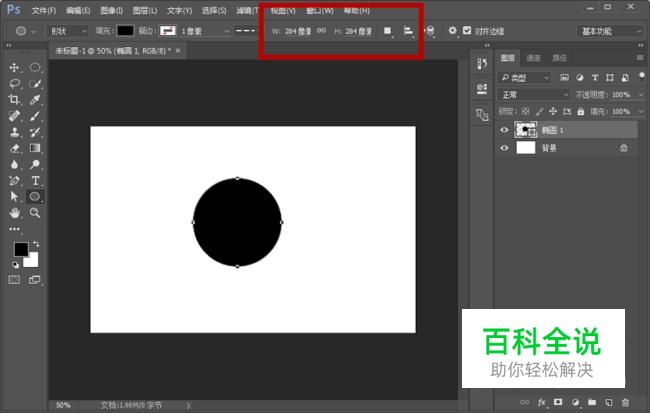Toggle lock transparent pixels

point(526,111)
